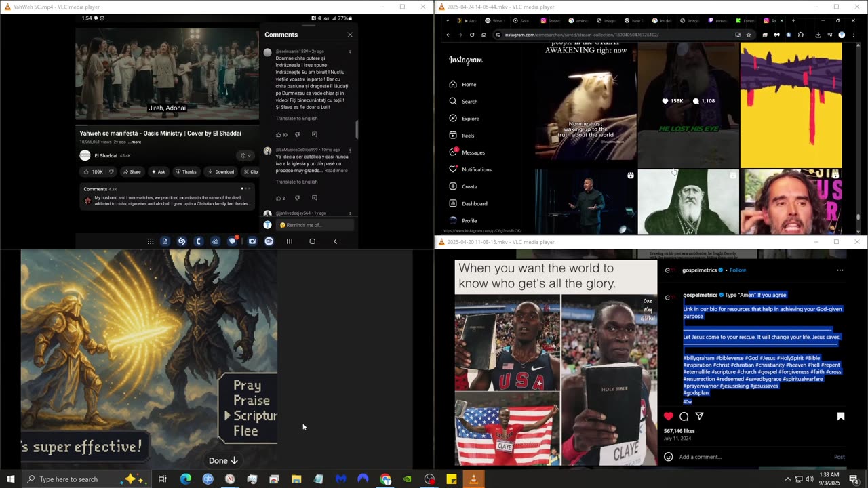Open the El Shaddai channel avatar
Image resolution: width=868 pixels, height=488 pixels.
point(85,155)
